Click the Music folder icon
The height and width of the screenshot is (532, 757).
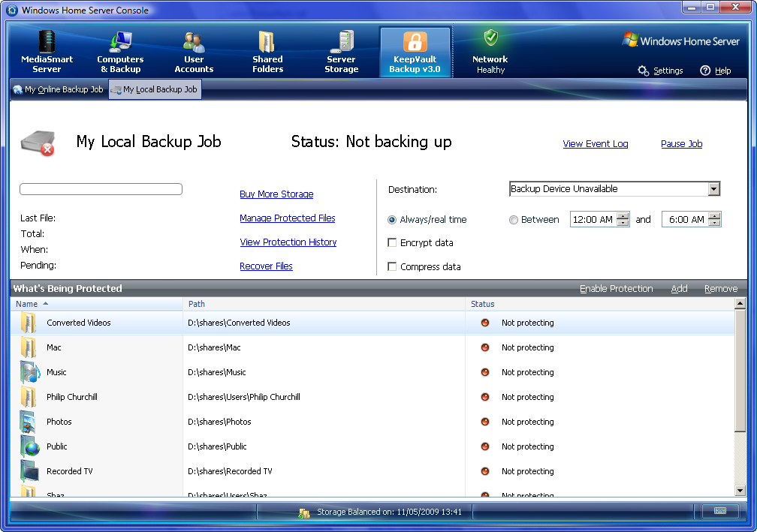click(29, 372)
